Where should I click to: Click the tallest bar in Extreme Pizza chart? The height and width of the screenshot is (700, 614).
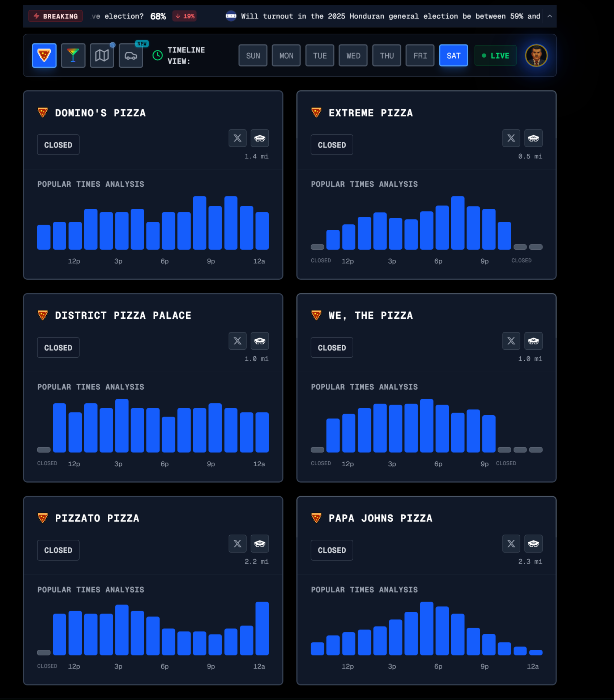click(457, 223)
